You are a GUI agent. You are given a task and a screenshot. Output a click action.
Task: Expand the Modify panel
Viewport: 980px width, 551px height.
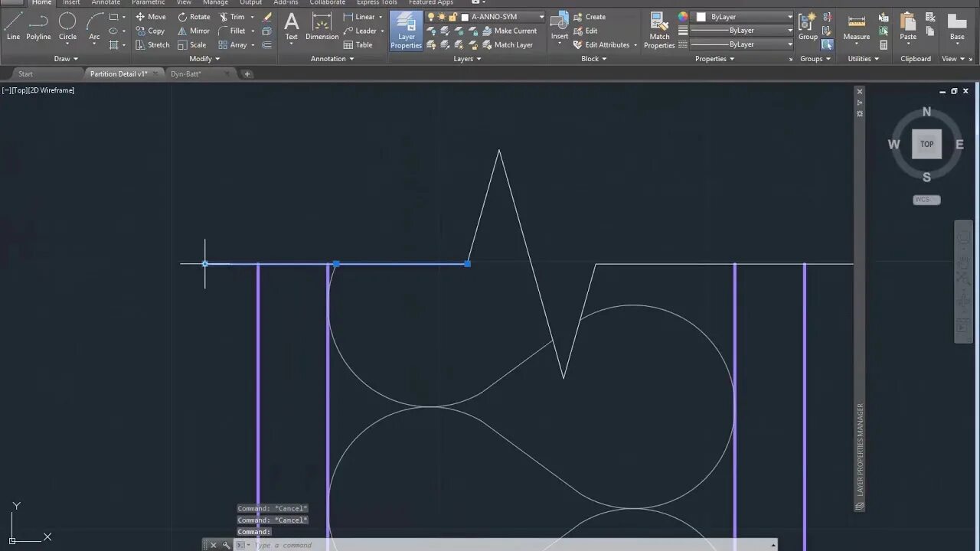[204, 59]
